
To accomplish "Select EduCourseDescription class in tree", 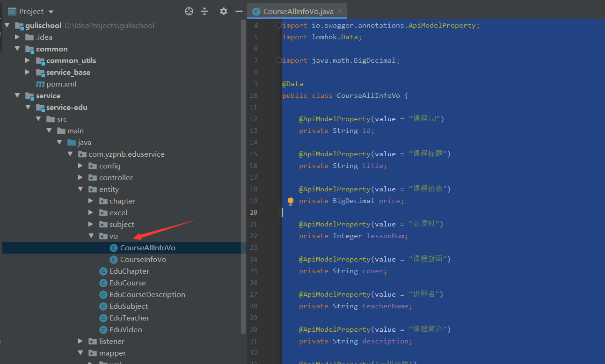I will click(147, 294).
